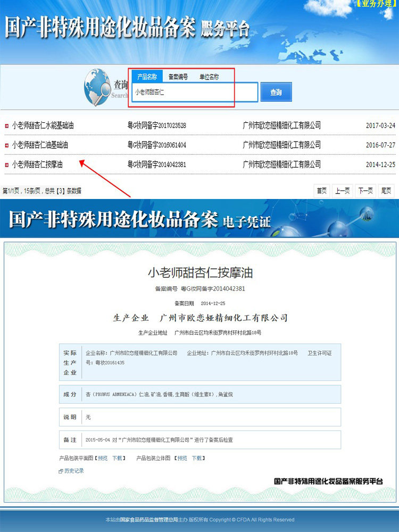The image size is (399, 532).
Task: Open result 小老师甜杏仁油基础油
Action: pyautogui.click(x=40, y=145)
